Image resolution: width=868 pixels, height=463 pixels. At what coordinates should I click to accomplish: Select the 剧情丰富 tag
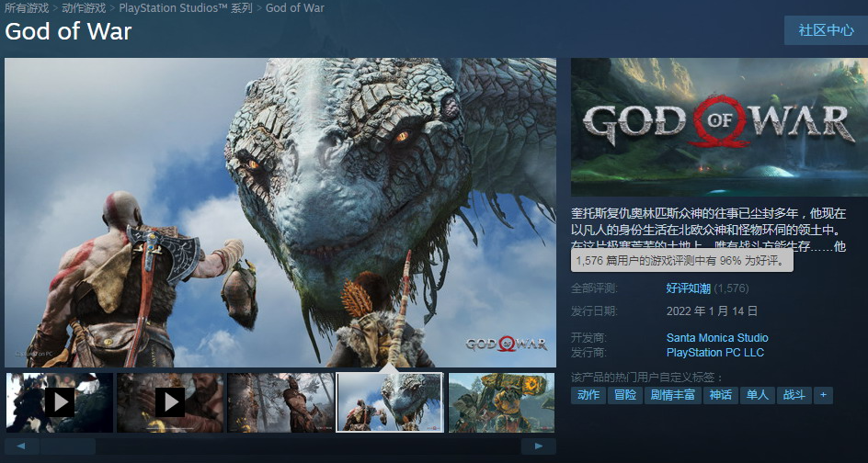click(672, 395)
